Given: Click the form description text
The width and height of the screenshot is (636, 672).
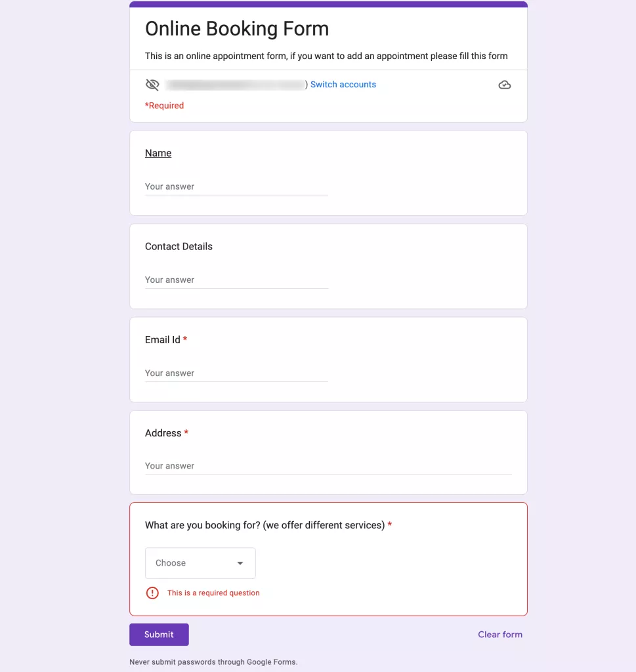Looking at the screenshot, I should pyautogui.click(x=326, y=56).
